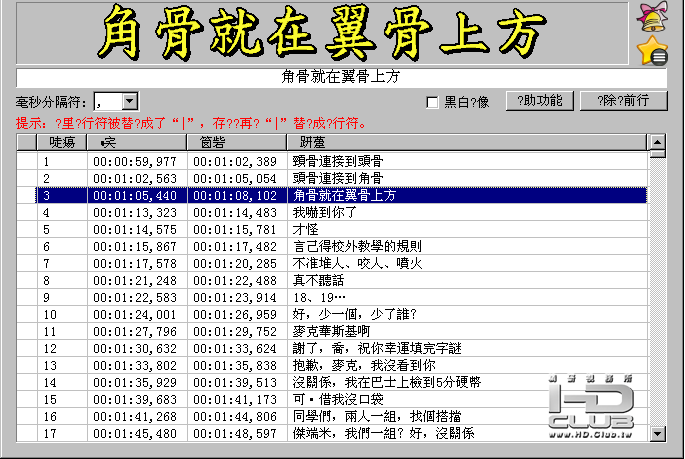Open the millisecond separator dropdown
This screenshot has width=685, height=459.
click(129, 101)
